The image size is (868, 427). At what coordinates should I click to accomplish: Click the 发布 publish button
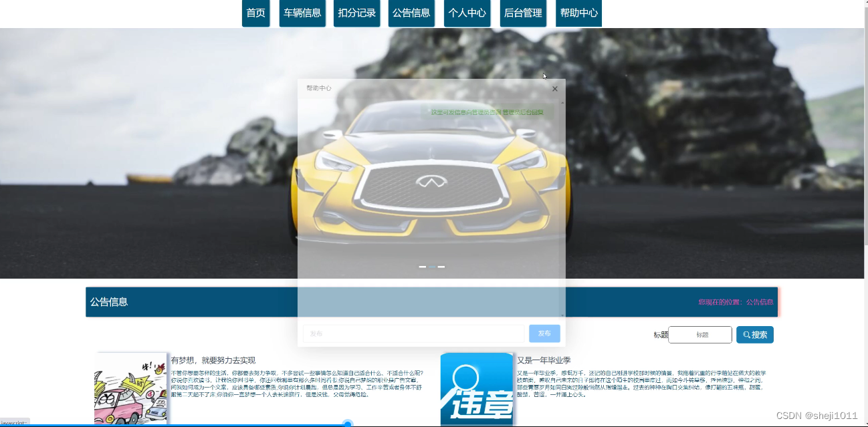544,333
